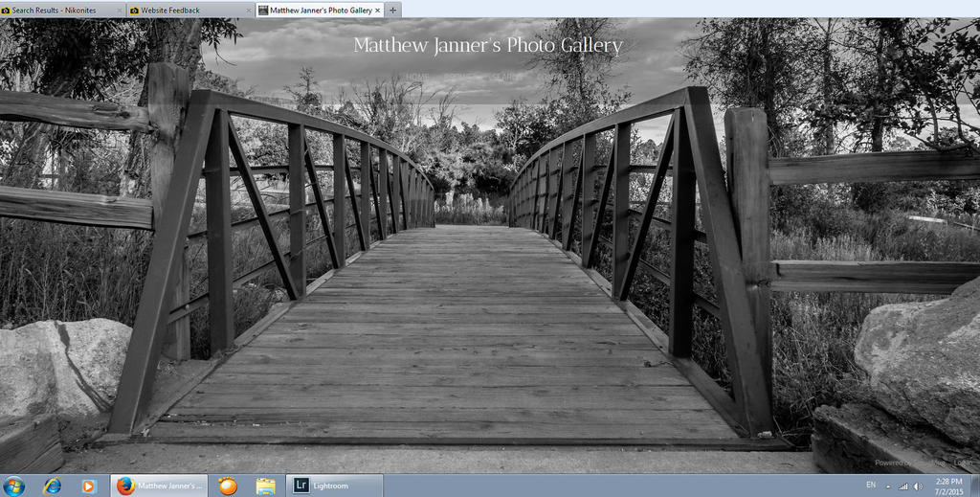Switch to Search Results - Nikonites tab
Viewport: 980px width, 497px height.
[x=57, y=11]
